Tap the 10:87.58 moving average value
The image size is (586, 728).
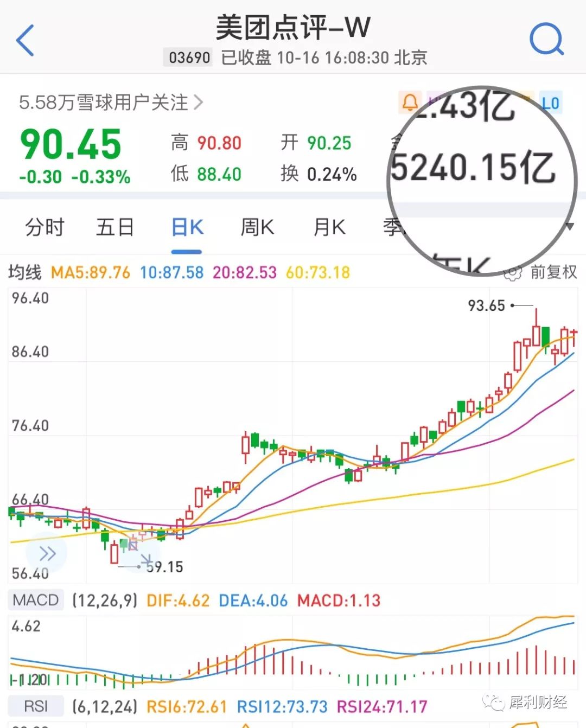[172, 272]
